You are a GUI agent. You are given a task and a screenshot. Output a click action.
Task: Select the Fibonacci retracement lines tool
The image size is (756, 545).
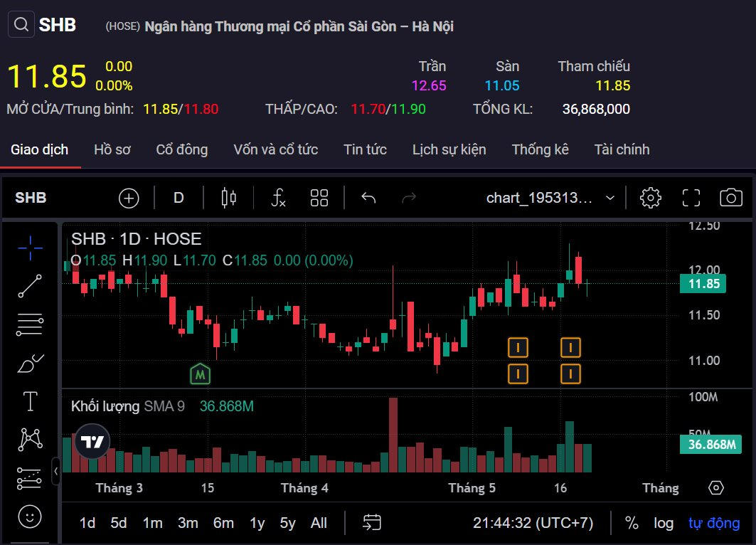(30, 324)
